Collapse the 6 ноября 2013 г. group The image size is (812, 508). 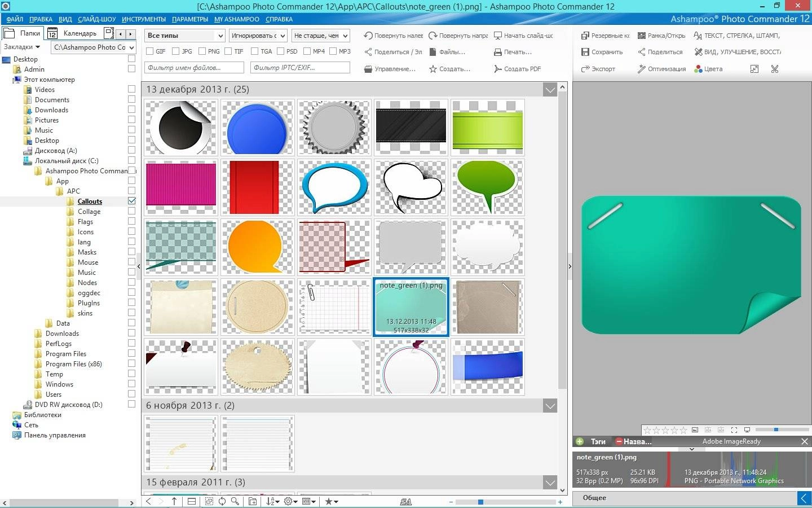550,406
